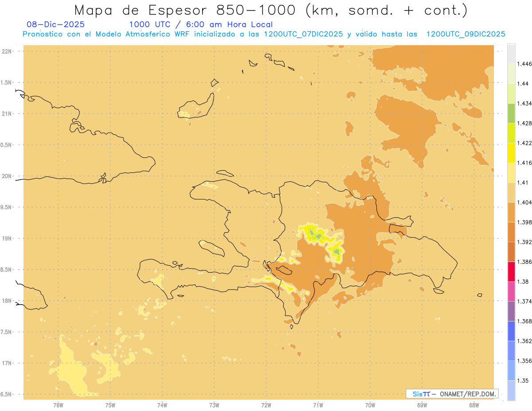Click the '70W' longitude label

370,405
